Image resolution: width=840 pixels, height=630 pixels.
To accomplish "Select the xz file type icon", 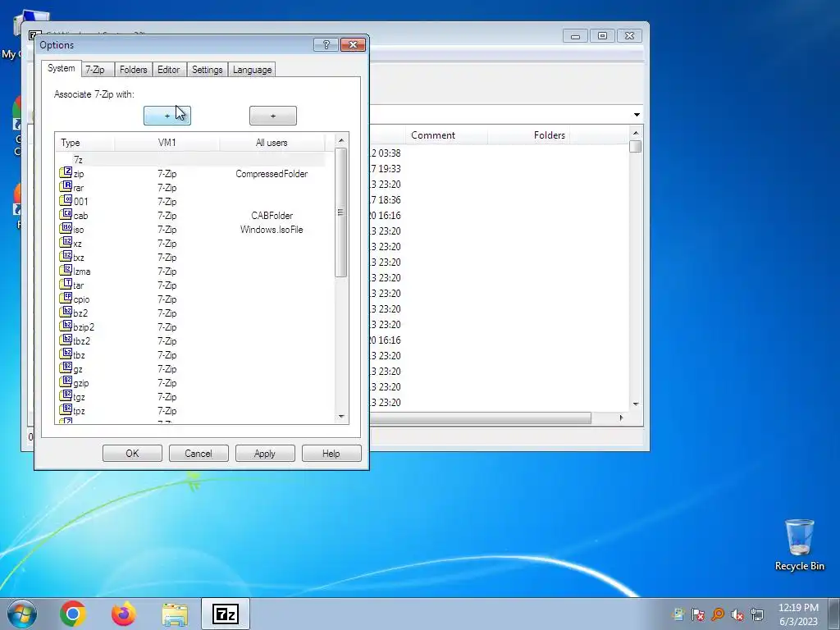I will pos(66,242).
